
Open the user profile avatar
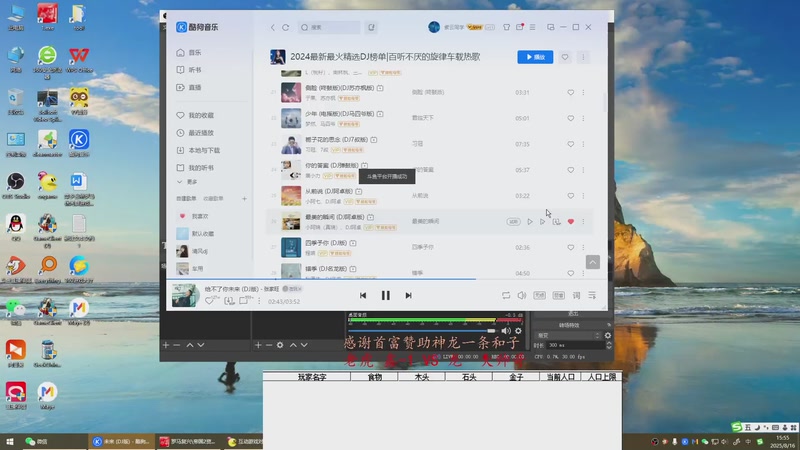(434, 27)
